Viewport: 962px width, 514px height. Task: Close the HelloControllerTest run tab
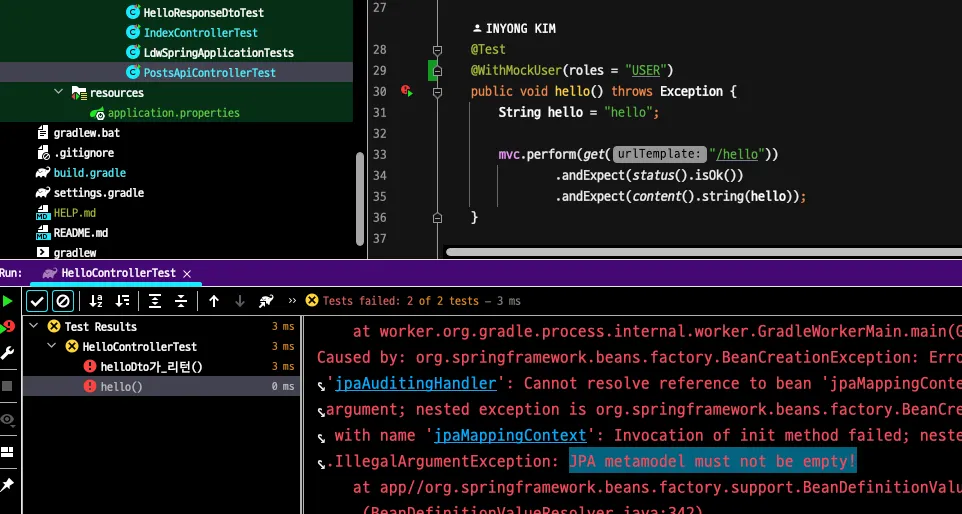point(187,273)
